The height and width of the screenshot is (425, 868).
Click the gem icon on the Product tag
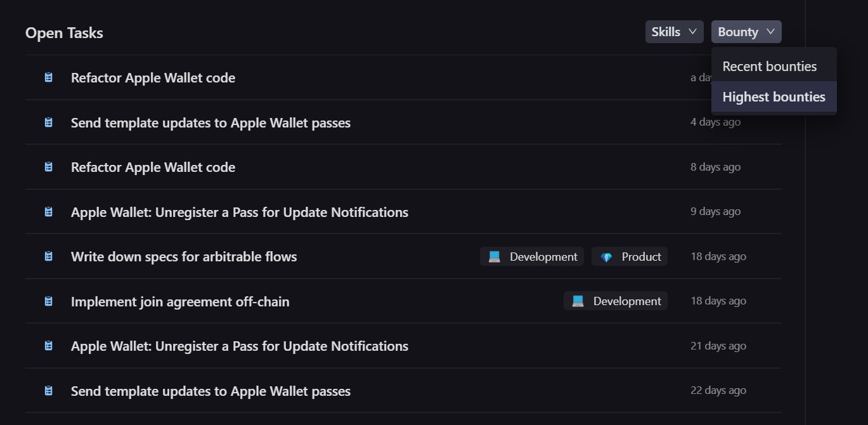point(606,257)
